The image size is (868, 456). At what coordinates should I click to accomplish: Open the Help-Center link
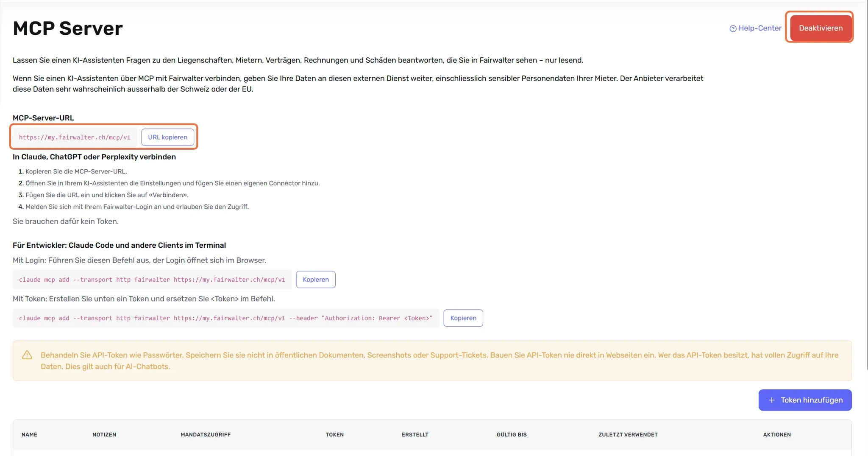coord(755,28)
